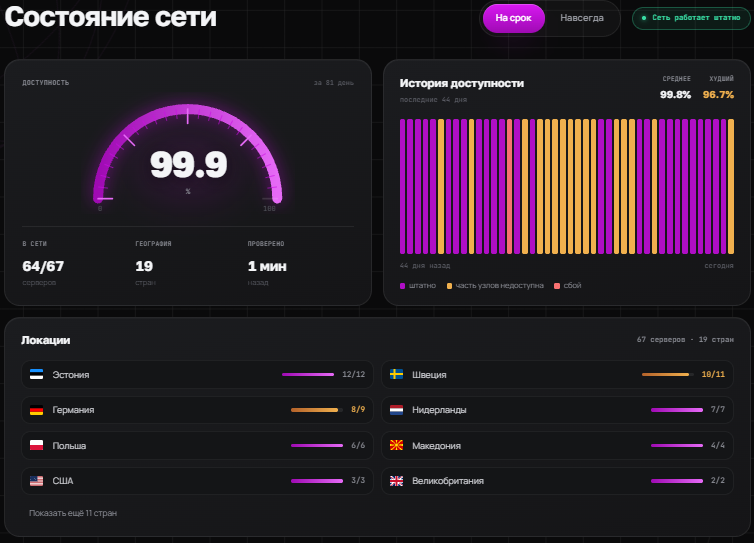Image resolution: width=754 pixels, height=543 pixels.
Task: Click the «44 дня назад» axis label
Action: coord(425,265)
